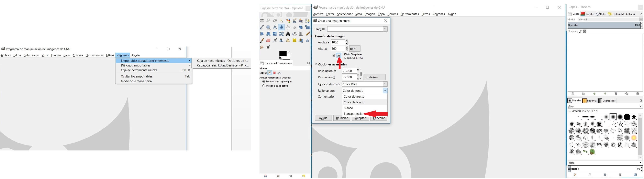Switch to the Canales tab
Screen dimensions: 644x179
pyautogui.click(x=588, y=14)
